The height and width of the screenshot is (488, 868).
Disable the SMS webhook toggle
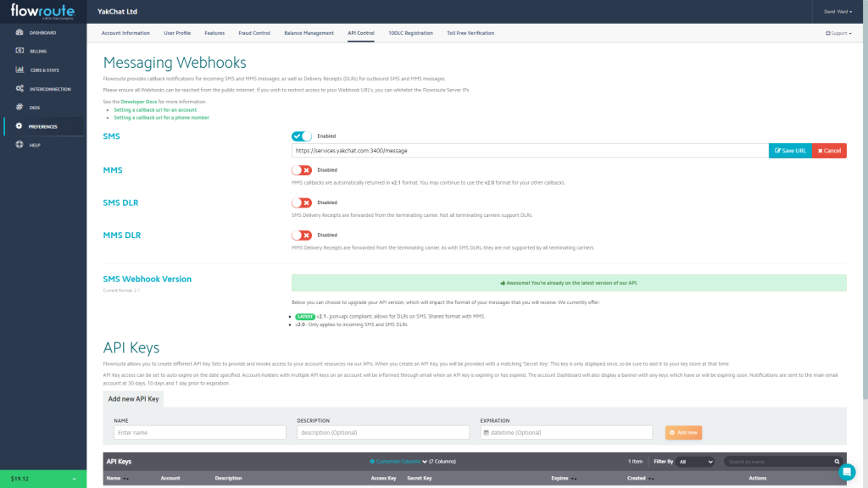pyautogui.click(x=302, y=136)
